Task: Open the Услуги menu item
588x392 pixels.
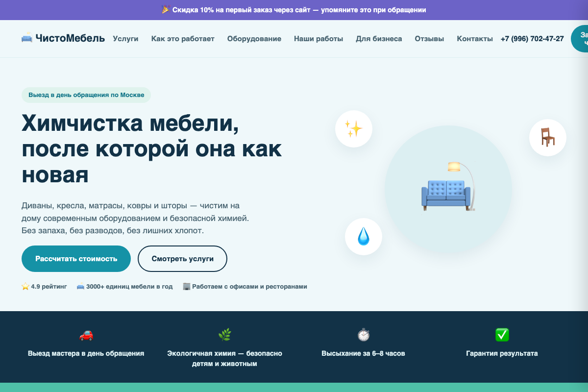Action: pyautogui.click(x=125, y=39)
